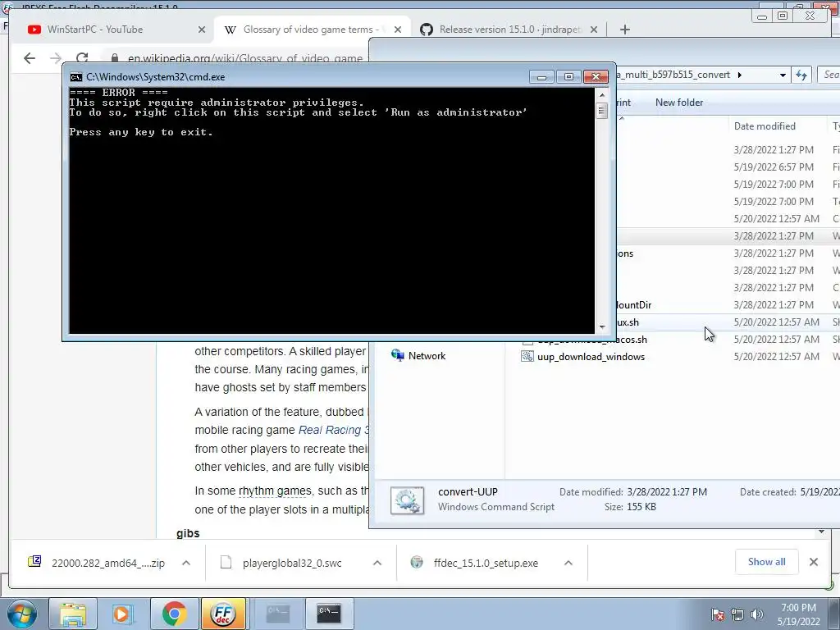Switch to the Glossary of video game terms tab
The image size is (840, 630).
(x=311, y=30)
